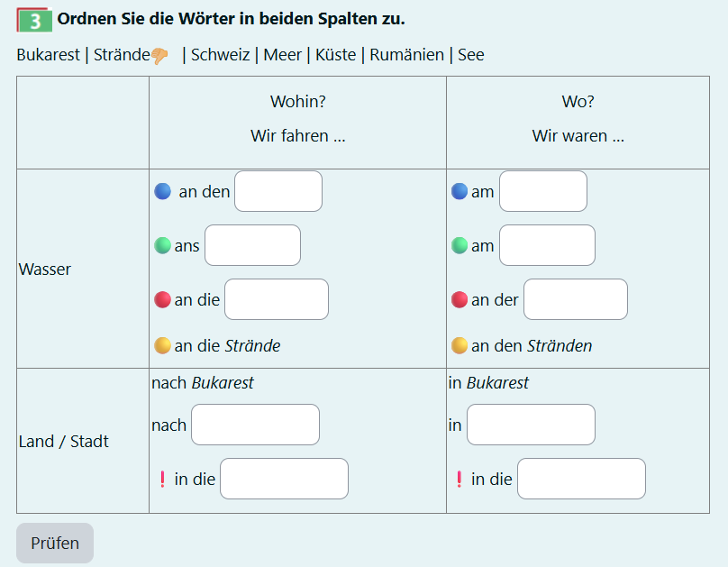This screenshot has height=567, width=728.
Task: Click the blue dot beside 'an den'
Action: pyautogui.click(x=162, y=191)
